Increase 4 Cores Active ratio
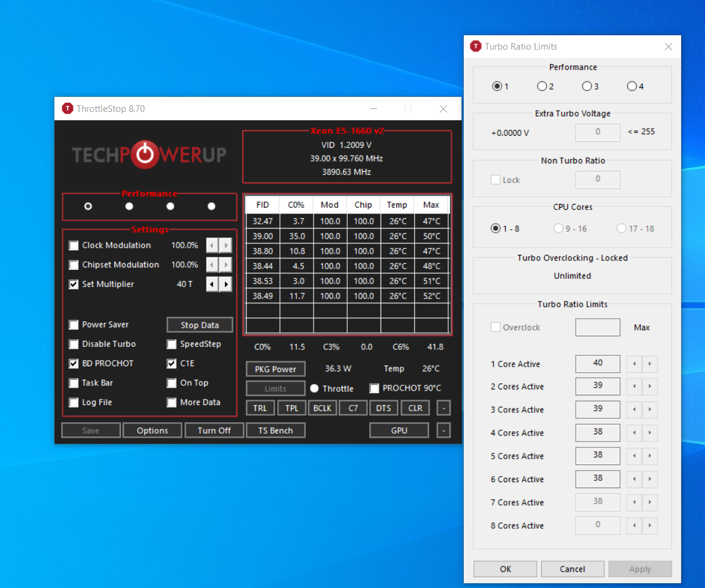 click(650, 433)
